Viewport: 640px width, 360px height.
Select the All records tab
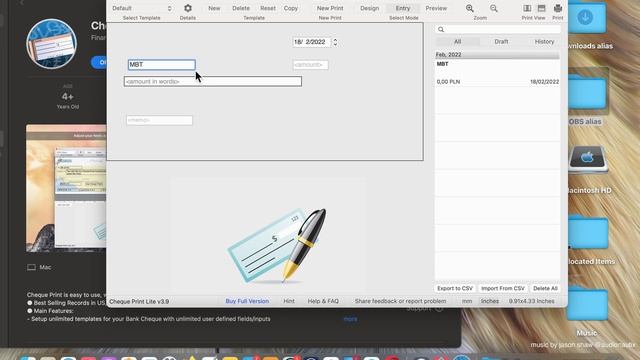click(x=458, y=42)
